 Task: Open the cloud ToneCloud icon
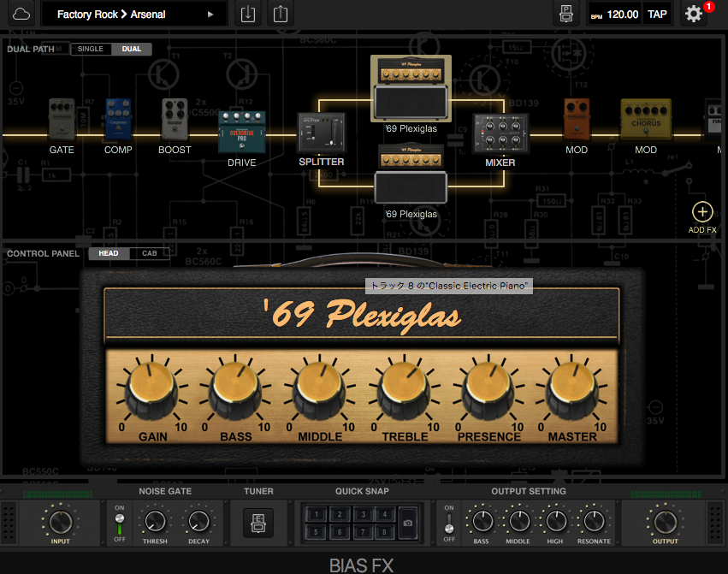(21, 15)
